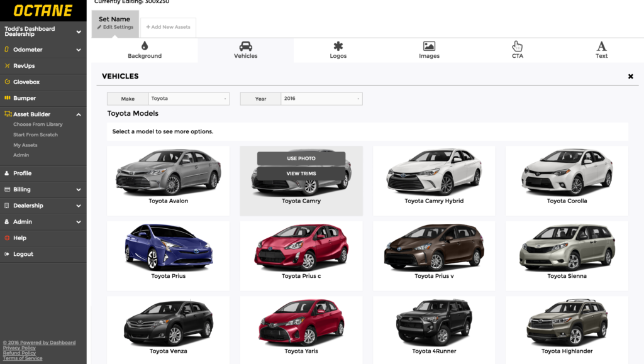Viewport: 644px width, 364px height.
Task: Click USE PHOTO on Toyota Camry
Action: point(301,158)
